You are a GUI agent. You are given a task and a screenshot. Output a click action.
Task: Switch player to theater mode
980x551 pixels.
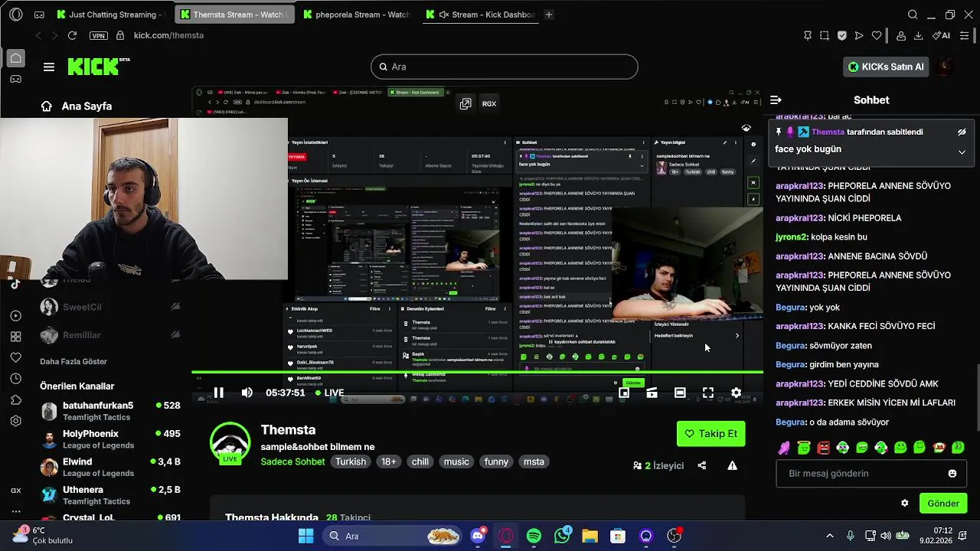tap(680, 393)
